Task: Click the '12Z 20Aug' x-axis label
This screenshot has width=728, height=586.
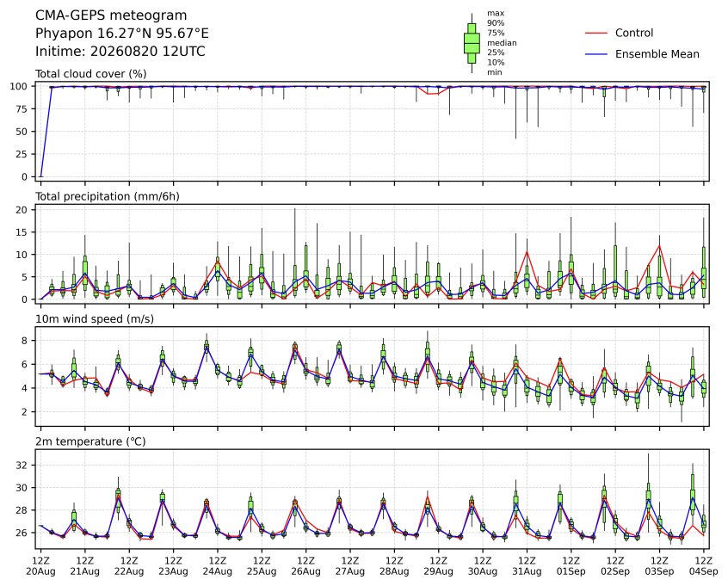Action: point(40,566)
